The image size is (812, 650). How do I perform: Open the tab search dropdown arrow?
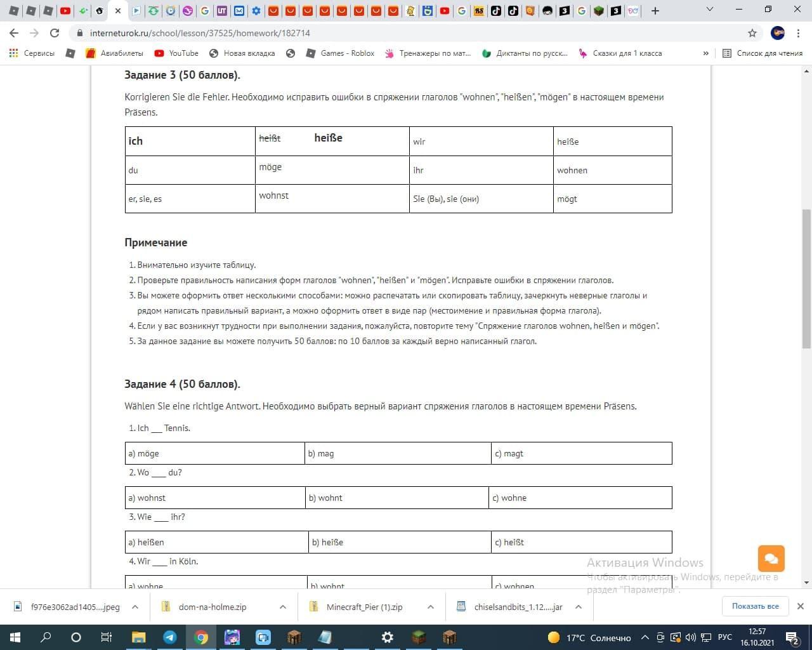pyautogui.click(x=710, y=10)
